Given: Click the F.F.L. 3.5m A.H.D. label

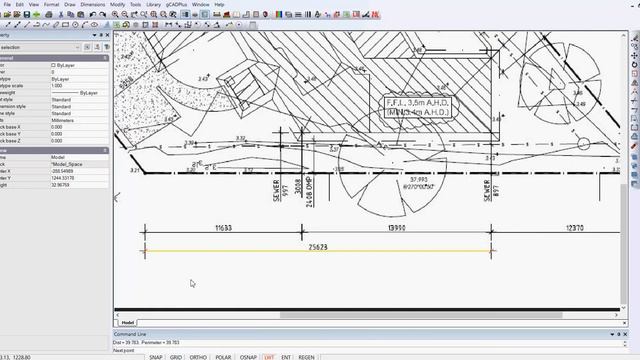Looking at the screenshot, I should coord(418,103).
